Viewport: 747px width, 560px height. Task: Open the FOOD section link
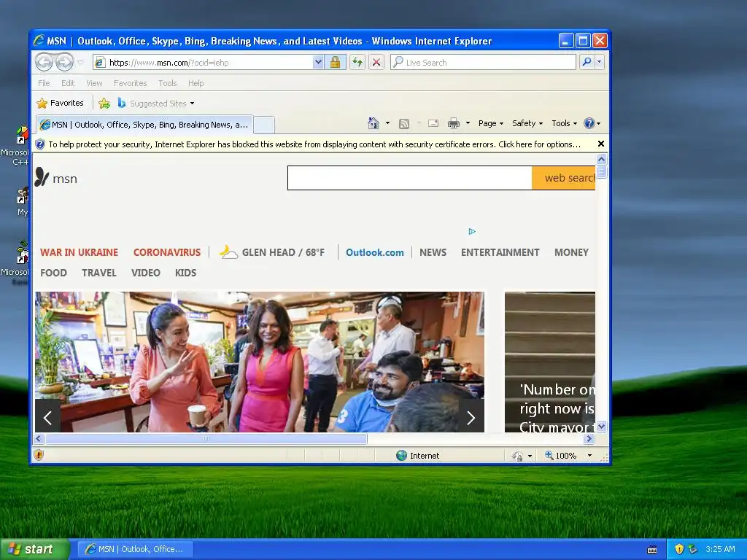53,273
